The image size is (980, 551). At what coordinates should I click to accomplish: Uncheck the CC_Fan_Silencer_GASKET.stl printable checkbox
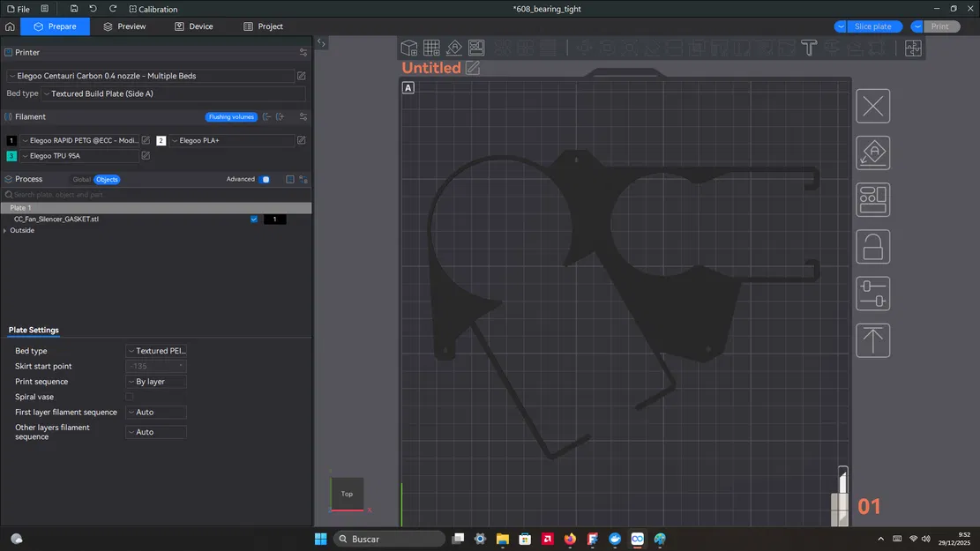tap(254, 219)
